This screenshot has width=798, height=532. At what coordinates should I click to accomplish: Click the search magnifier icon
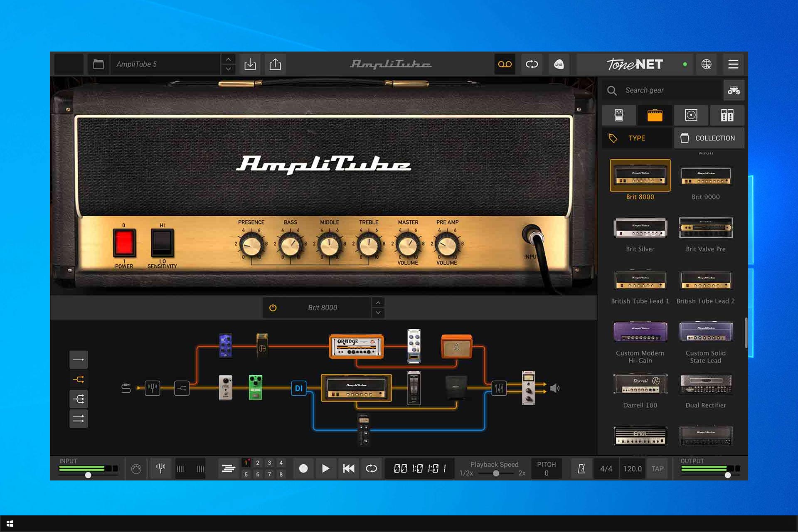point(612,91)
